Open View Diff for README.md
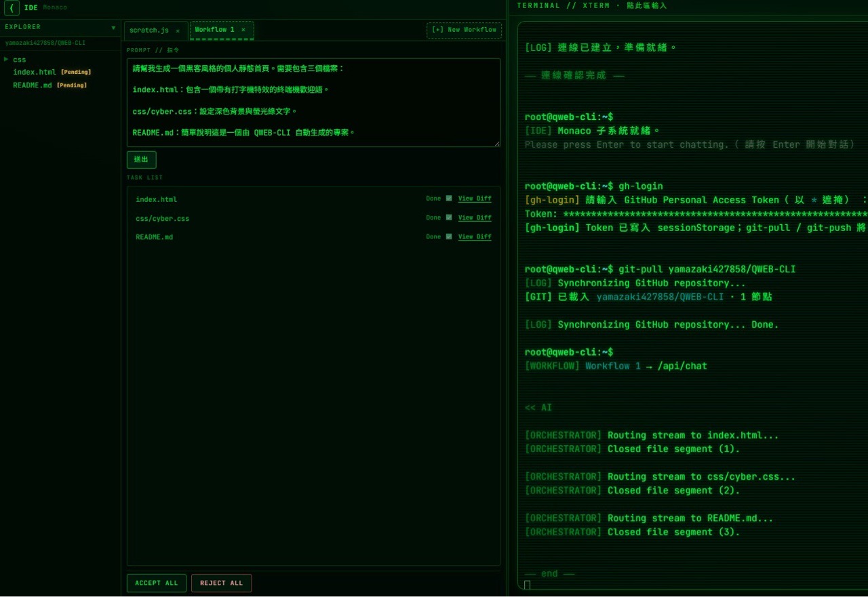This screenshot has height=597, width=868. [x=475, y=236]
